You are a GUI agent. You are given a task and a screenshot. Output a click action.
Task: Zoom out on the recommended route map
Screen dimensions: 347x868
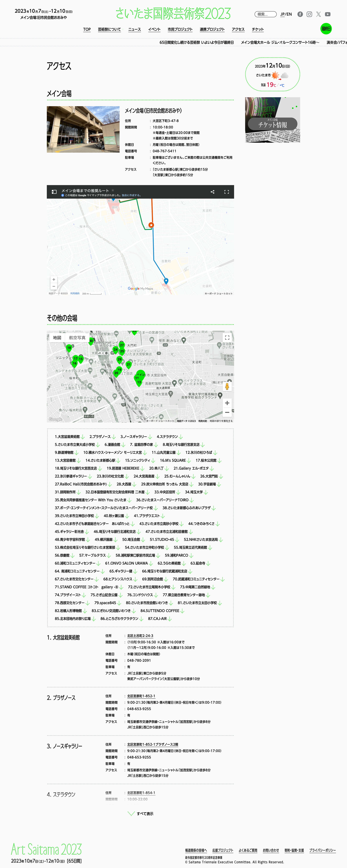point(54,286)
